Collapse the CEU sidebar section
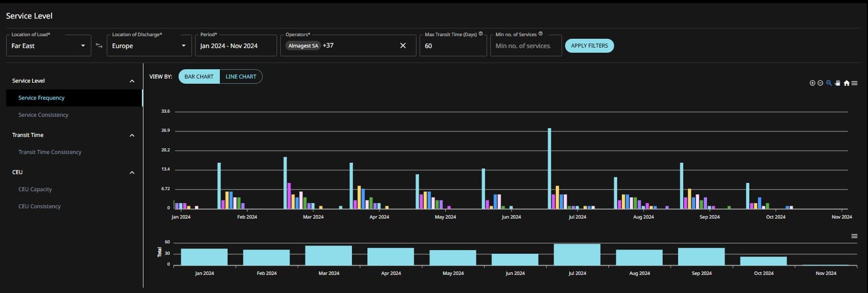 [132, 173]
